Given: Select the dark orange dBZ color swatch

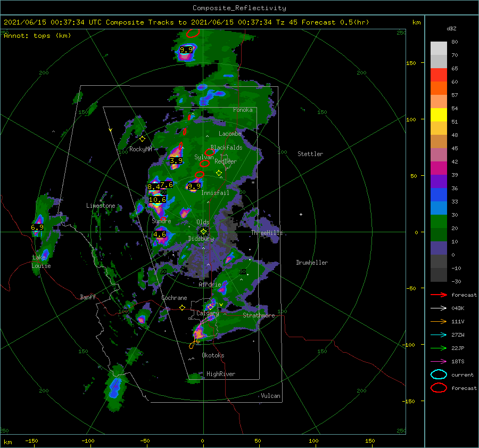Looking at the screenshot, I should pyautogui.click(x=439, y=88).
